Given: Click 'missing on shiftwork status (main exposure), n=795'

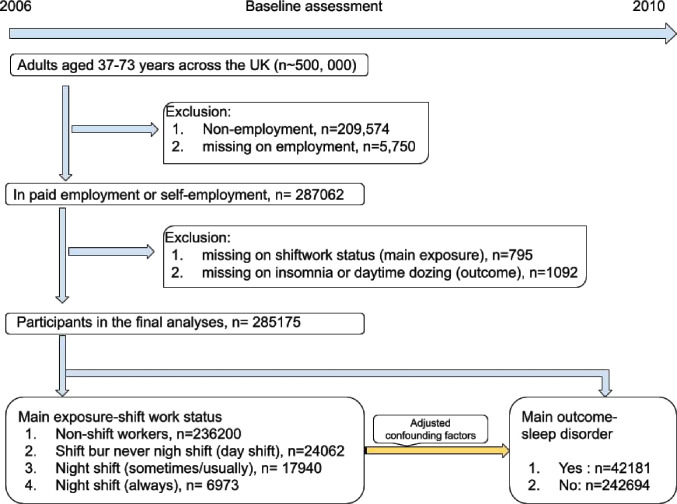Looking at the screenshot, I should 367,255.
